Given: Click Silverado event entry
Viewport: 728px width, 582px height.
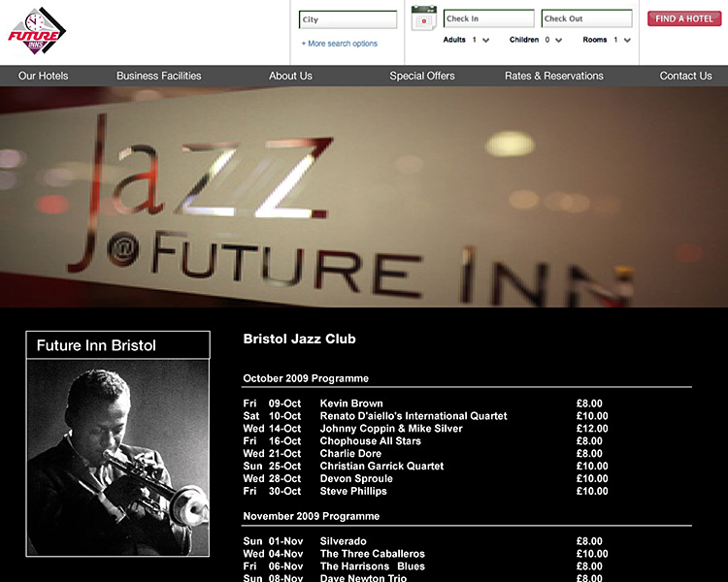Looking at the screenshot, I should [343, 541].
